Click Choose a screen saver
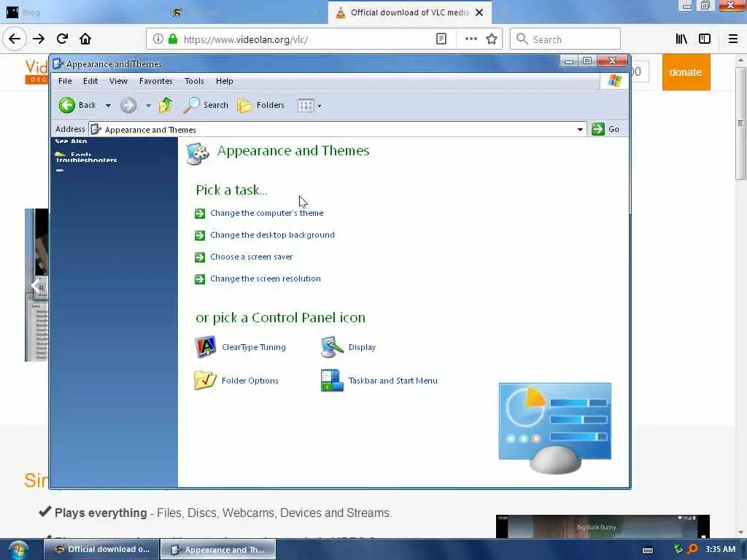747x560 pixels. [252, 257]
